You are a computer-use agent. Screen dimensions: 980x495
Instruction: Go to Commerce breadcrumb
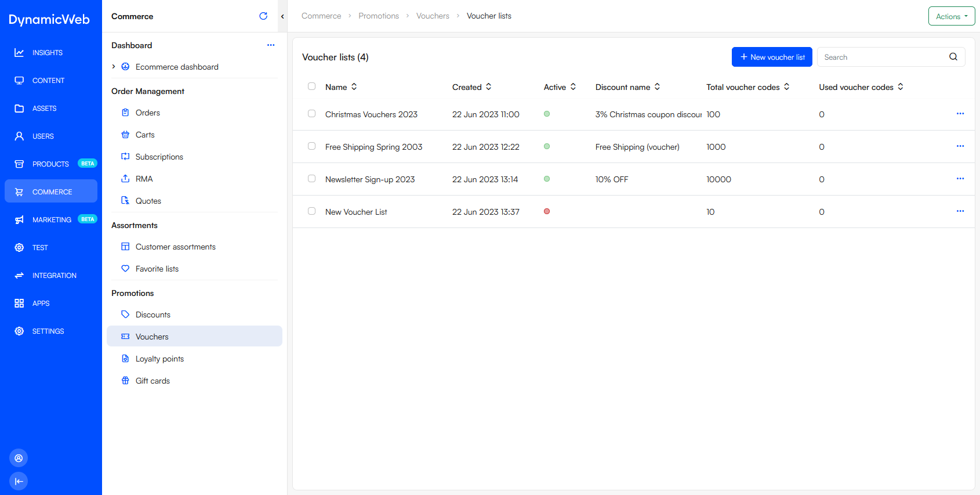tap(321, 16)
